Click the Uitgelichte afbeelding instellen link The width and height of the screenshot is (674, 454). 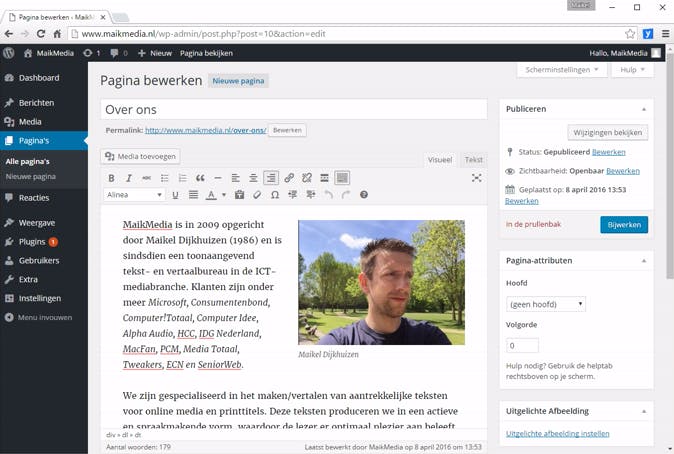pyautogui.click(x=558, y=433)
